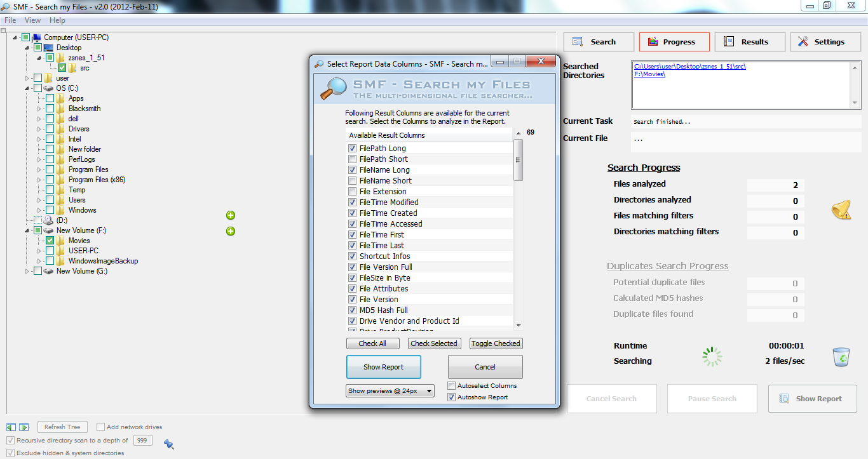The width and height of the screenshot is (868, 459).
Task: Click the recursive scan depth field showing 999
Action: [x=142, y=440]
